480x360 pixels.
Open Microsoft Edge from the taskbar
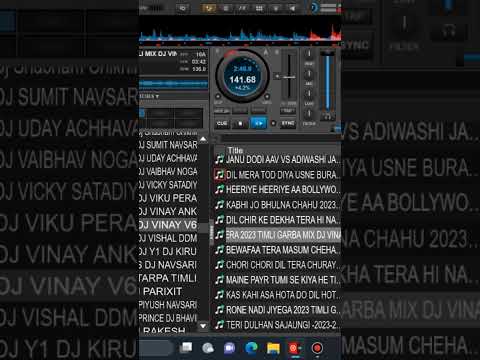click(251, 348)
